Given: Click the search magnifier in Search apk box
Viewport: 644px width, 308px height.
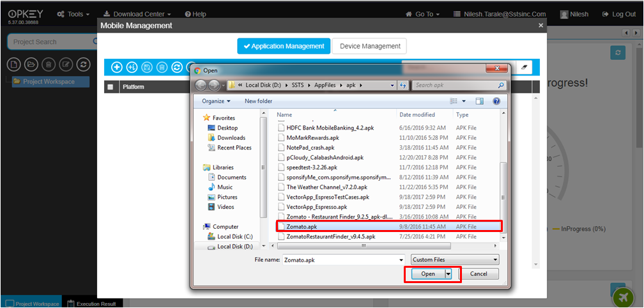Looking at the screenshot, I should (501, 86).
